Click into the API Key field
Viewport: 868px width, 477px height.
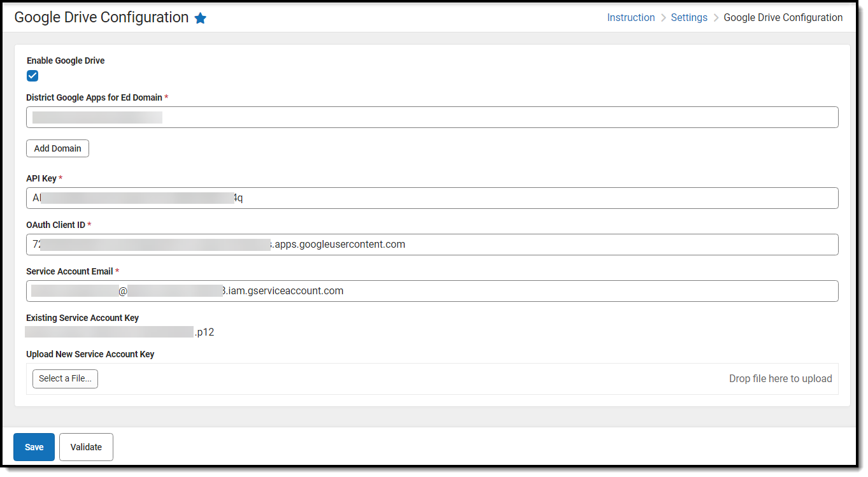pos(432,198)
